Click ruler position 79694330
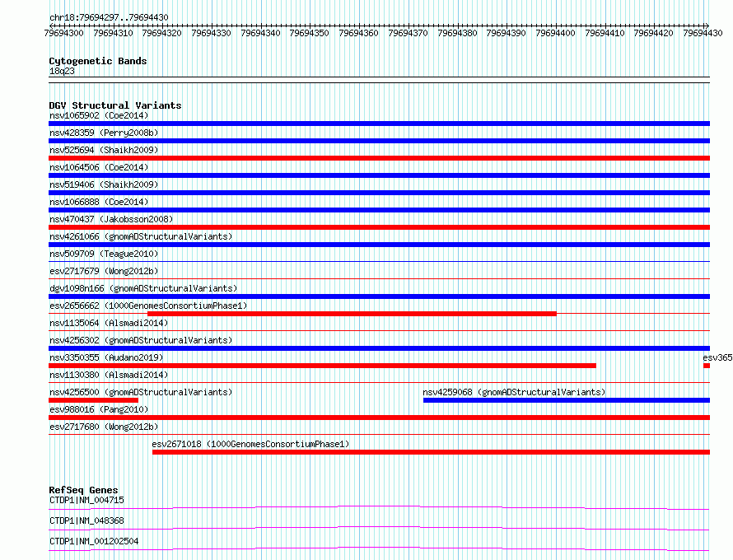Viewport: 733px width, 560px height. [x=212, y=33]
